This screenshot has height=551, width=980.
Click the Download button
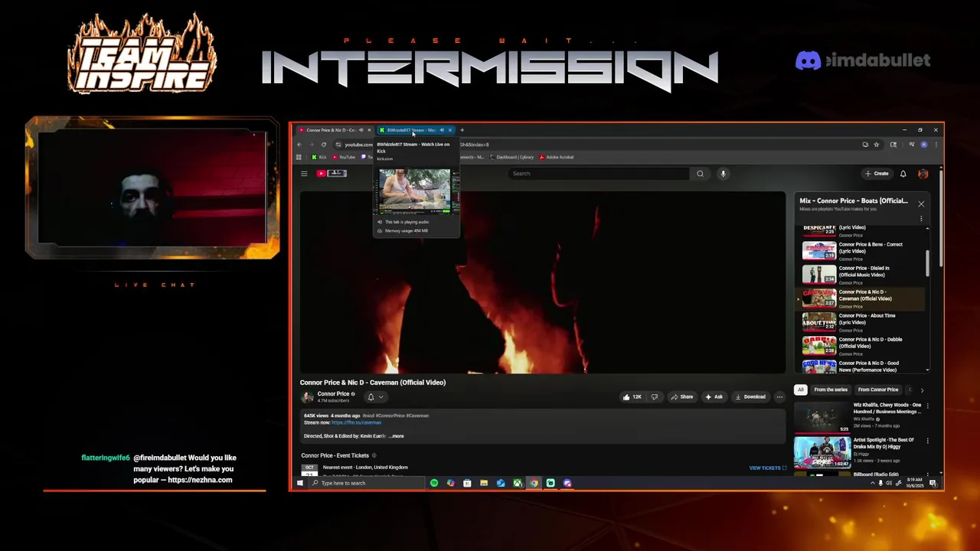click(x=750, y=396)
